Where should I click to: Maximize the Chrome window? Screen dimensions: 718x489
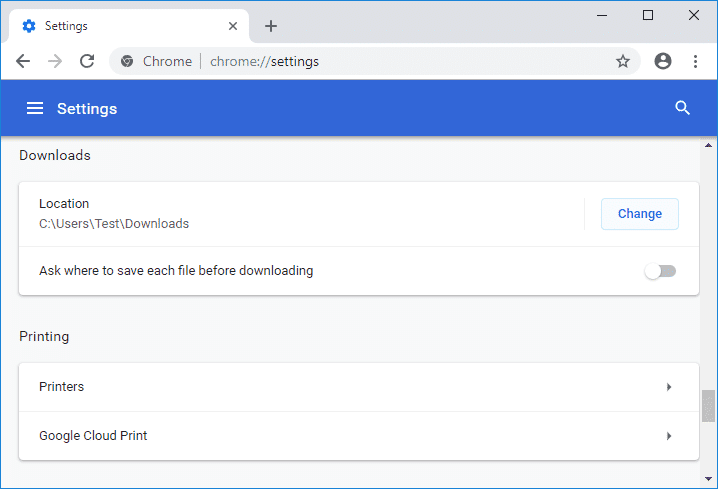[x=647, y=15]
